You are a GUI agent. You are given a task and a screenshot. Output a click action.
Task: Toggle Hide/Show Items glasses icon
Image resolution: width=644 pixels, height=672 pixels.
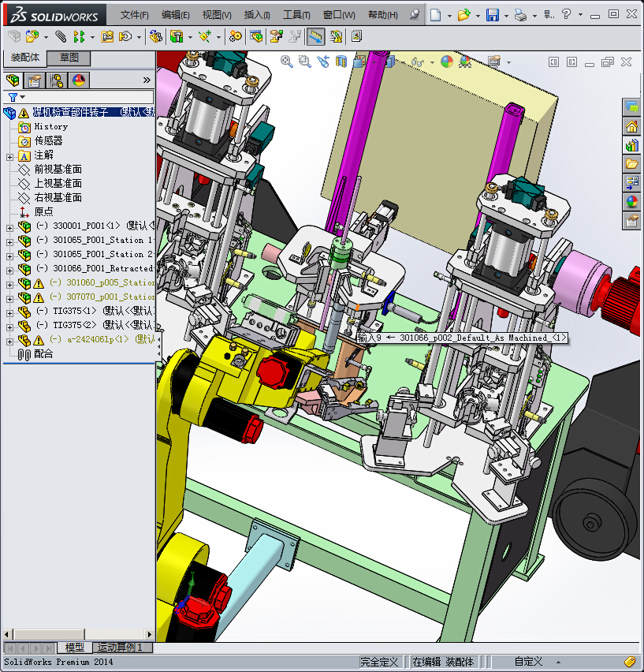[417, 62]
